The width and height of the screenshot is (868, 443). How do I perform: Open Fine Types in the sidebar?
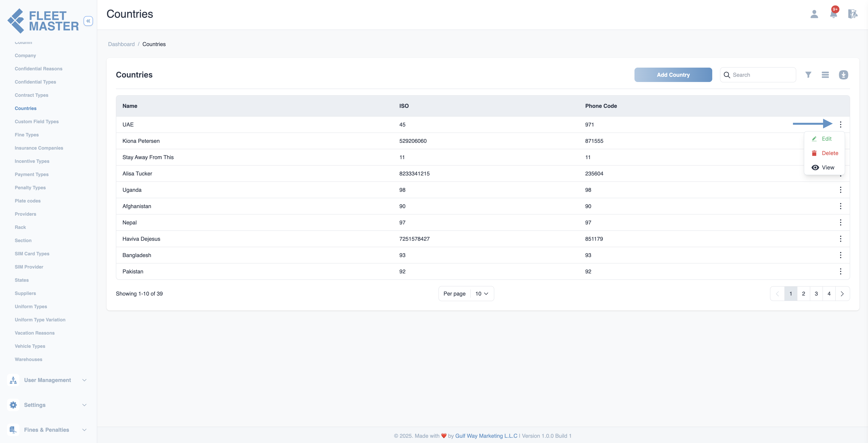pos(27,135)
